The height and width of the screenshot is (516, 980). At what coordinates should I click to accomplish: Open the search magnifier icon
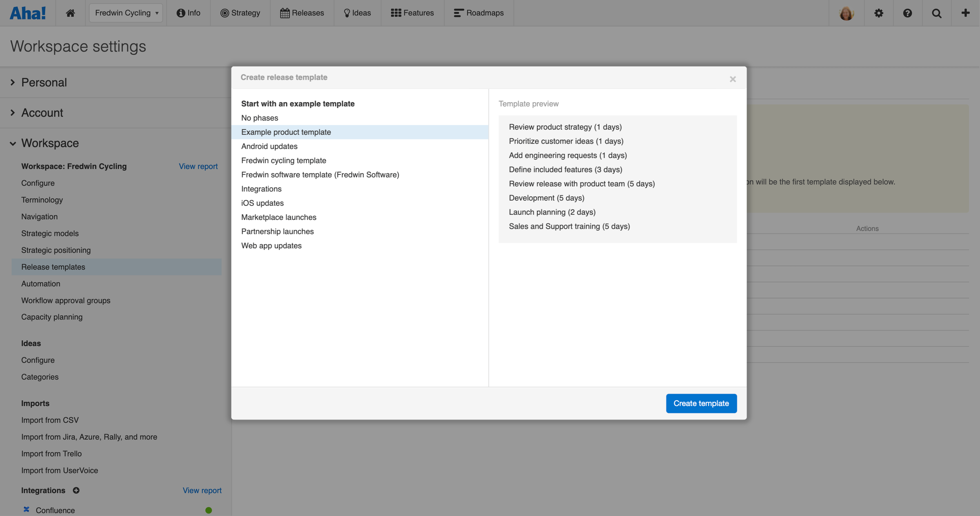click(936, 13)
